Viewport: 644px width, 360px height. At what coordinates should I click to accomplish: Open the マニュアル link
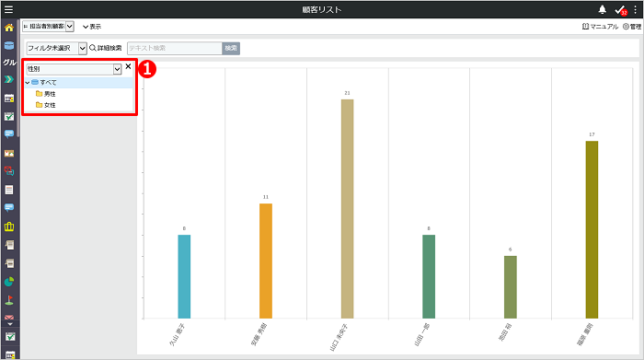click(600, 27)
